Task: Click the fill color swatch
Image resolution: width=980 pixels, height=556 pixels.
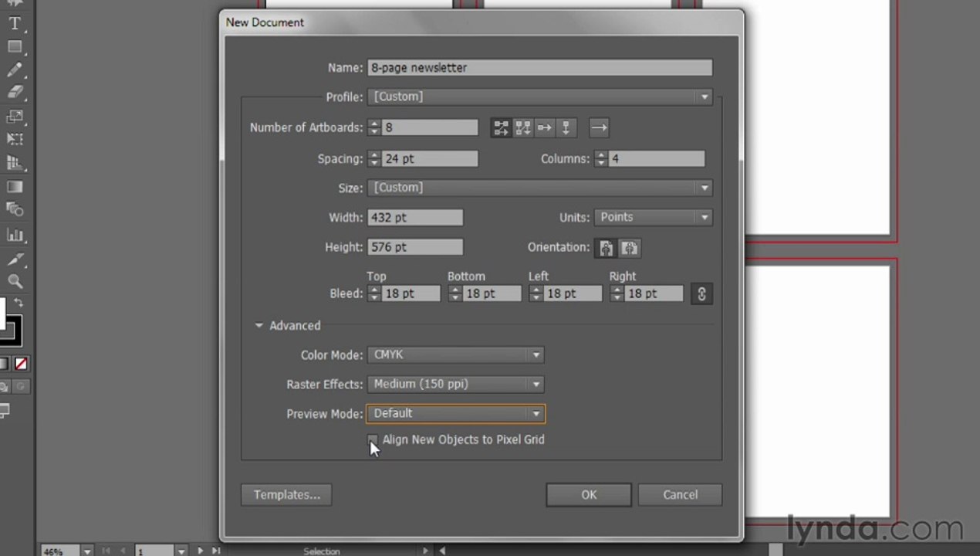Action: [2, 313]
